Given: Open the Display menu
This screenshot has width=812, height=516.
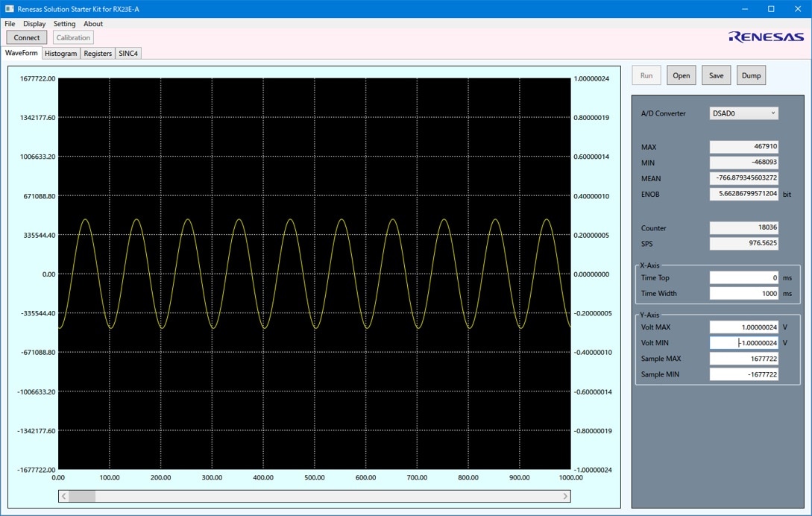Looking at the screenshot, I should point(34,24).
